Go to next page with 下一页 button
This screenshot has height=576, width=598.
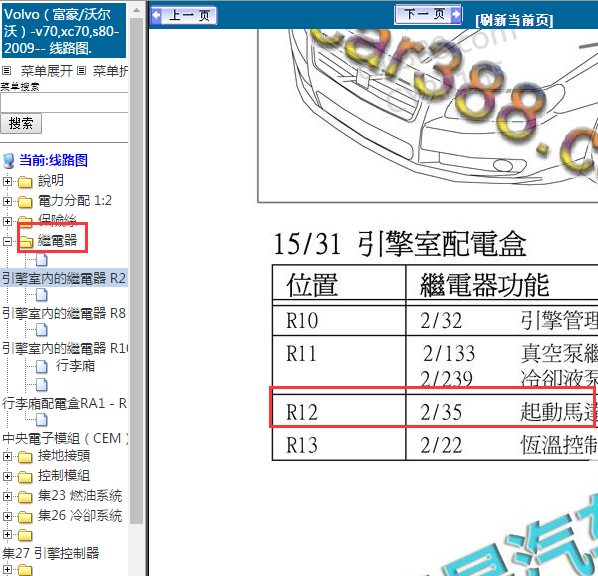tap(428, 14)
